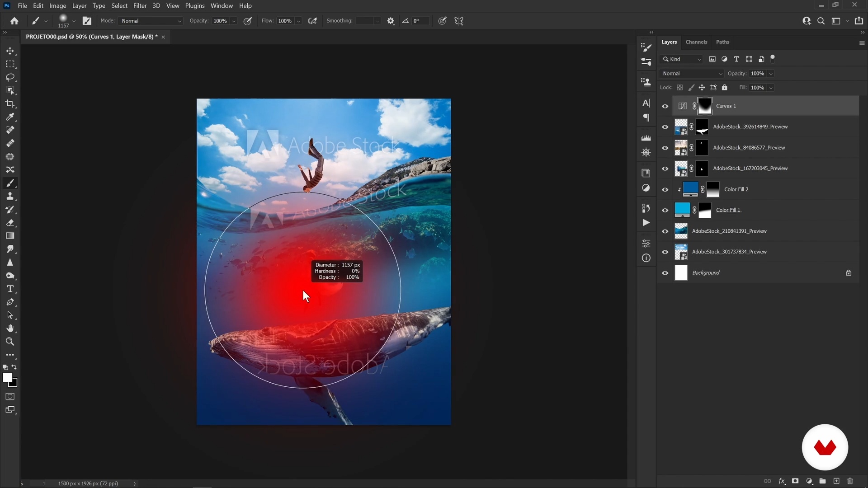
Task: Hide the AdobeStock_392614849_Preview layer
Action: [x=665, y=127]
